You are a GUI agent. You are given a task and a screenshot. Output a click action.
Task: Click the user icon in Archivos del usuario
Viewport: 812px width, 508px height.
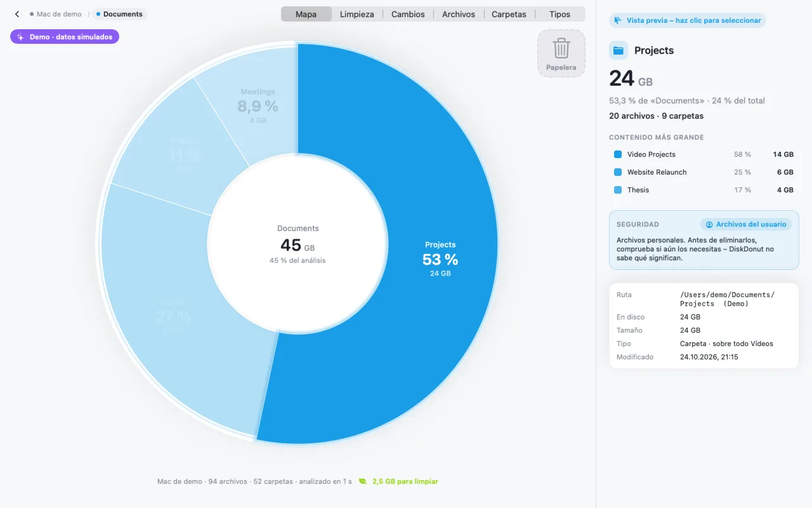pyautogui.click(x=709, y=224)
